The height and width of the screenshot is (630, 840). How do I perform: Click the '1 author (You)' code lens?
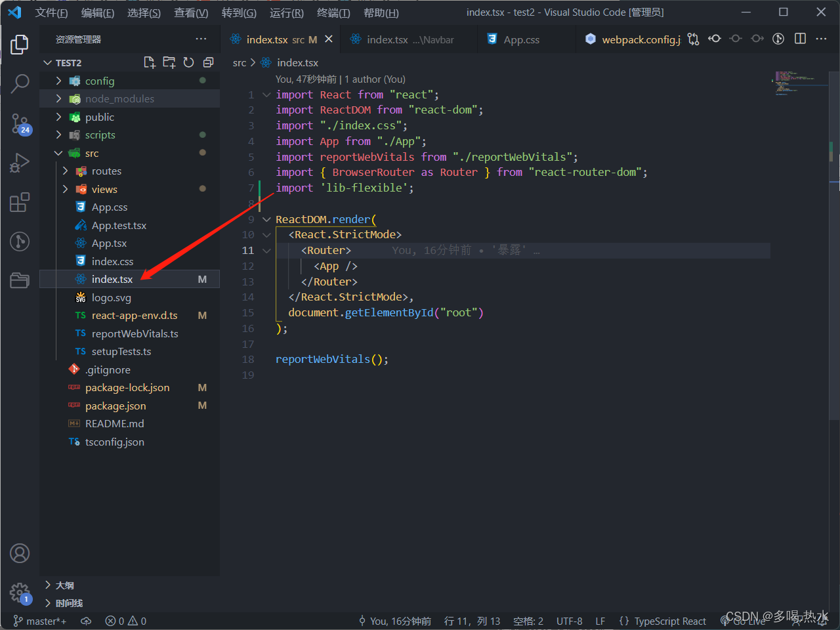click(x=375, y=79)
